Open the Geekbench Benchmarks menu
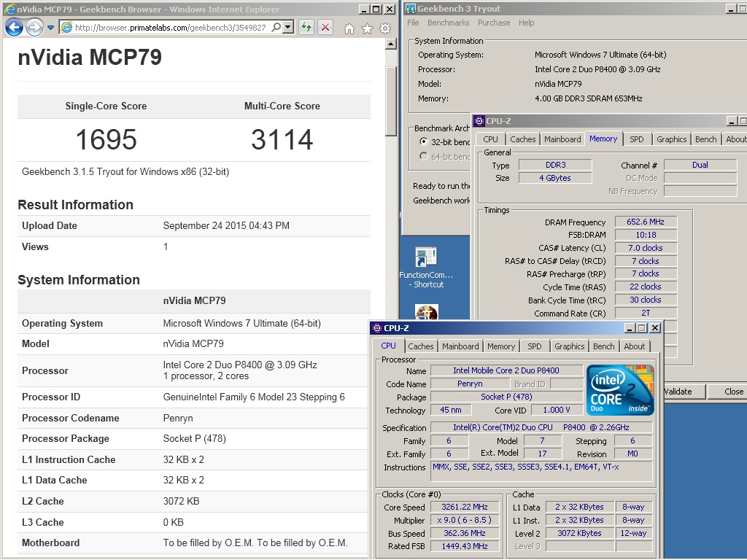 tap(449, 23)
